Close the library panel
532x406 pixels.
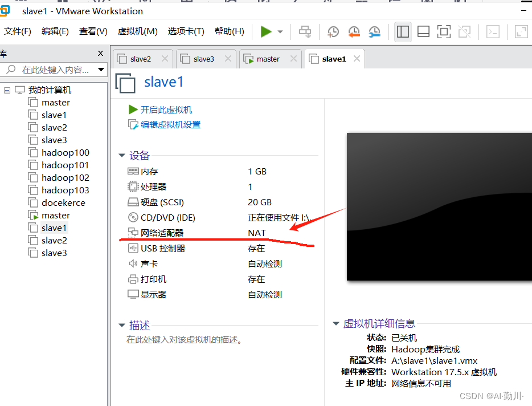pos(100,54)
